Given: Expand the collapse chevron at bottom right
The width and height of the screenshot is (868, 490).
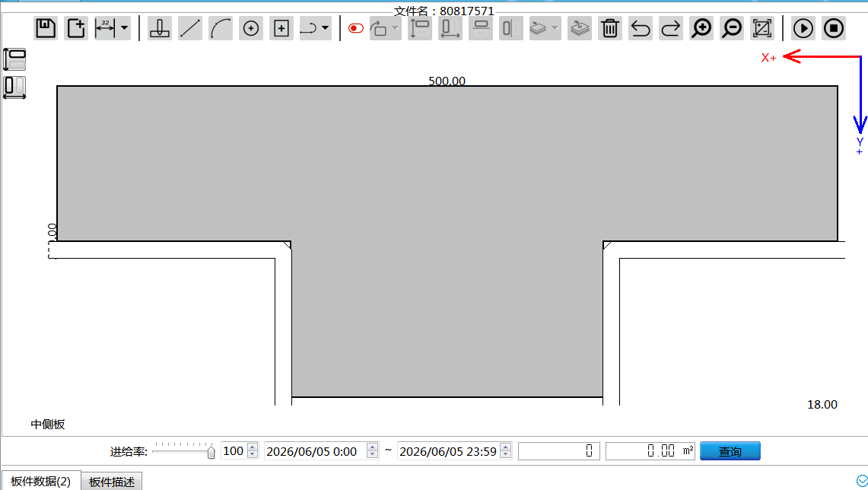Looking at the screenshot, I should pyautogui.click(x=862, y=481).
